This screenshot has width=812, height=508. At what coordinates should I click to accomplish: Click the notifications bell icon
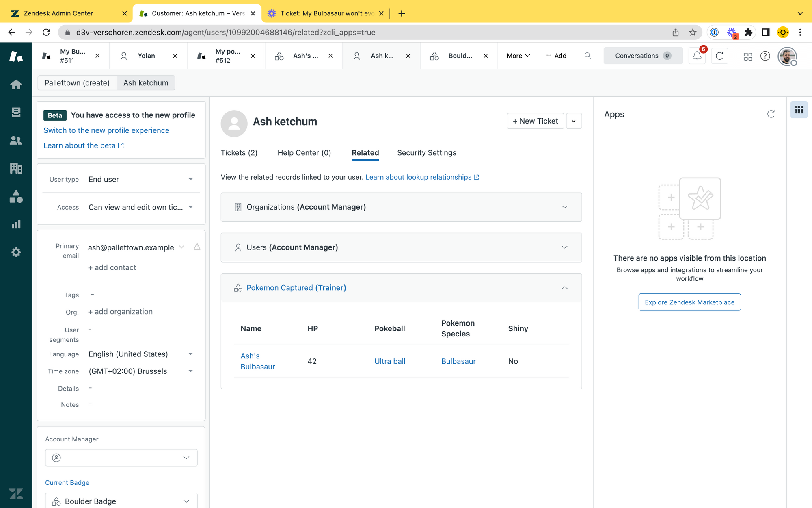[697, 56]
